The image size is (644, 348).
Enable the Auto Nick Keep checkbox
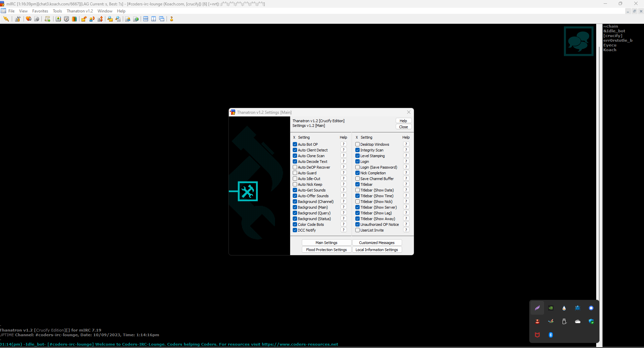(x=295, y=184)
